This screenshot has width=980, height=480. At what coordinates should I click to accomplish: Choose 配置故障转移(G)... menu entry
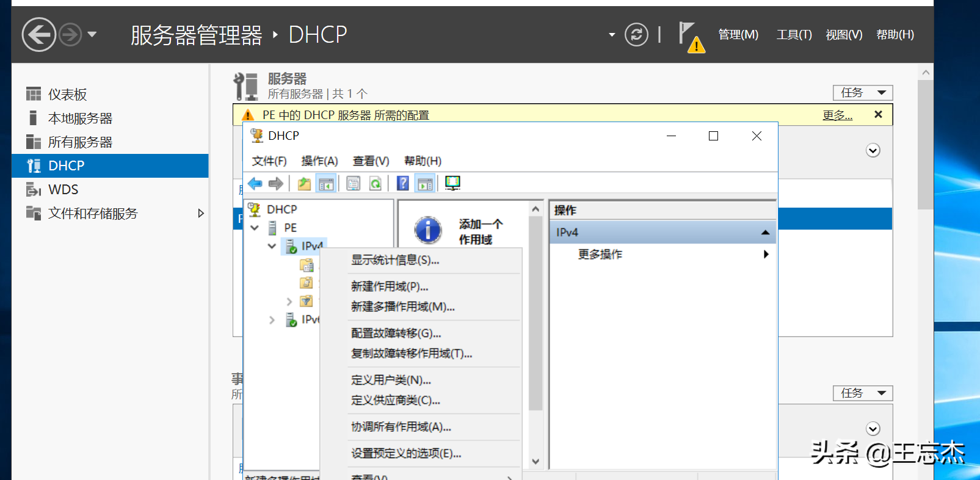tap(396, 333)
